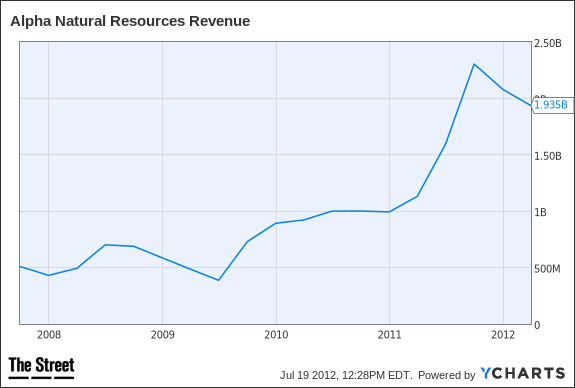This screenshot has height=388, width=575.
Task: Click The Street logo
Action: tap(41, 368)
